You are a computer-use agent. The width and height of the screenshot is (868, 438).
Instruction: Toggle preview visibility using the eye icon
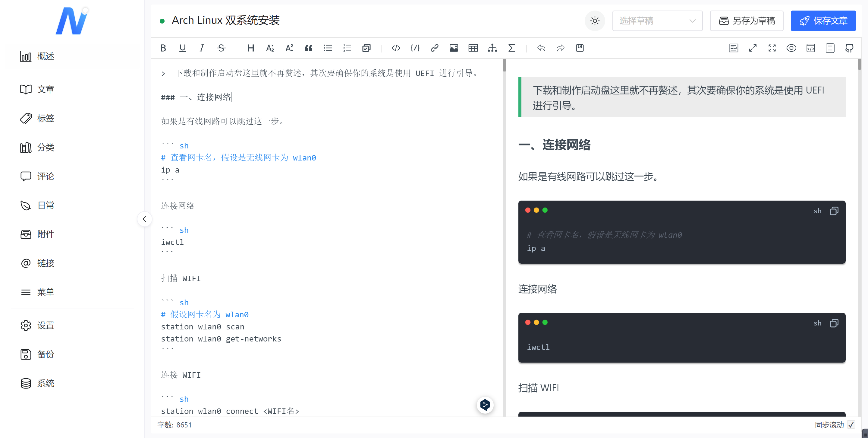pos(791,48)
